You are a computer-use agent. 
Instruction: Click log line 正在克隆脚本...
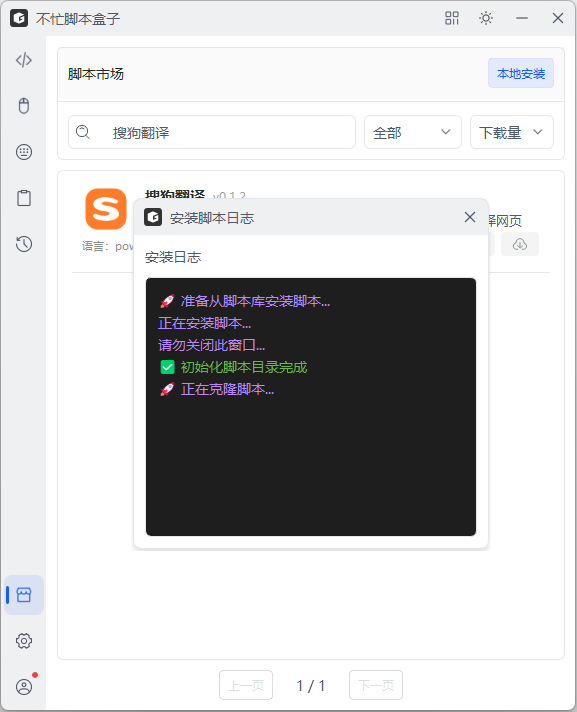click(x=217, y=389)
